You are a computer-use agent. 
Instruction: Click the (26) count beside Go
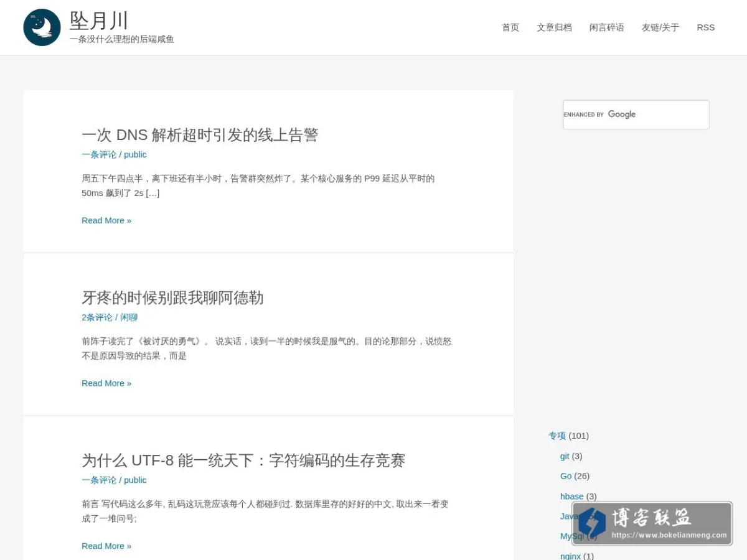(x=582, y=476)
